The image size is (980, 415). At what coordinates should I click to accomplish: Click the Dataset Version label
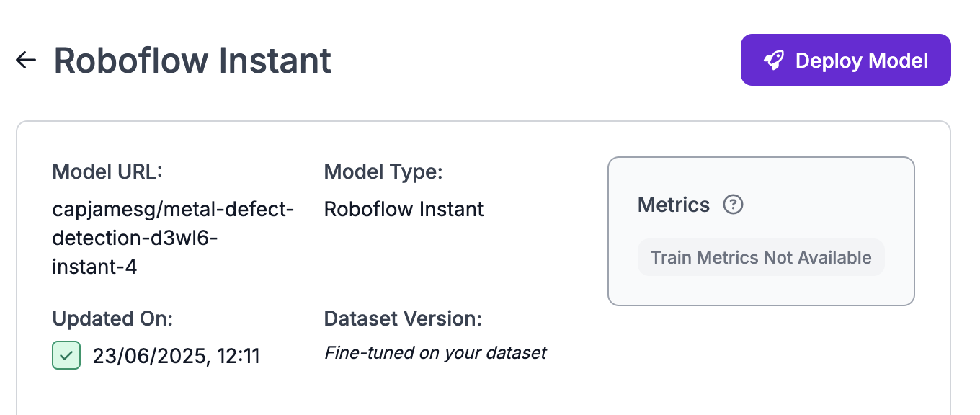coord(403,318)
